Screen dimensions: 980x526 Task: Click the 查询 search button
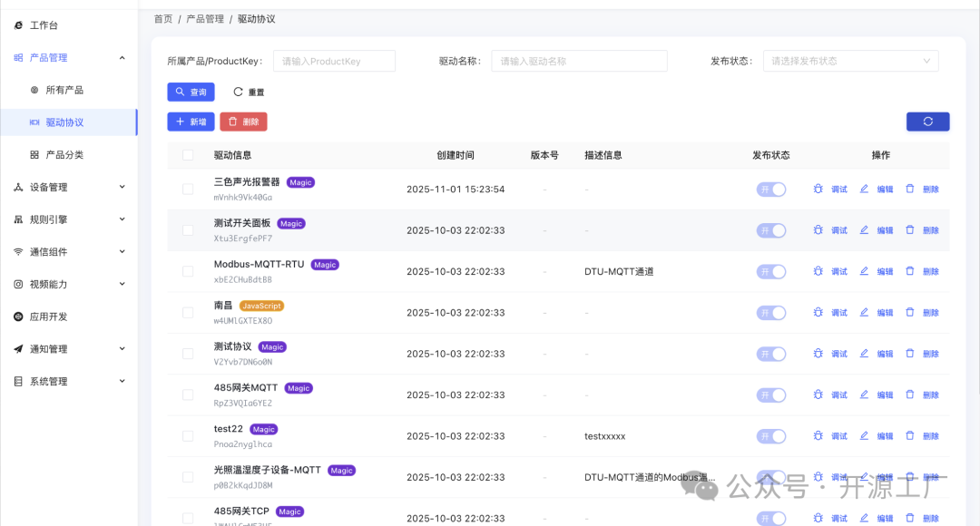191,92
